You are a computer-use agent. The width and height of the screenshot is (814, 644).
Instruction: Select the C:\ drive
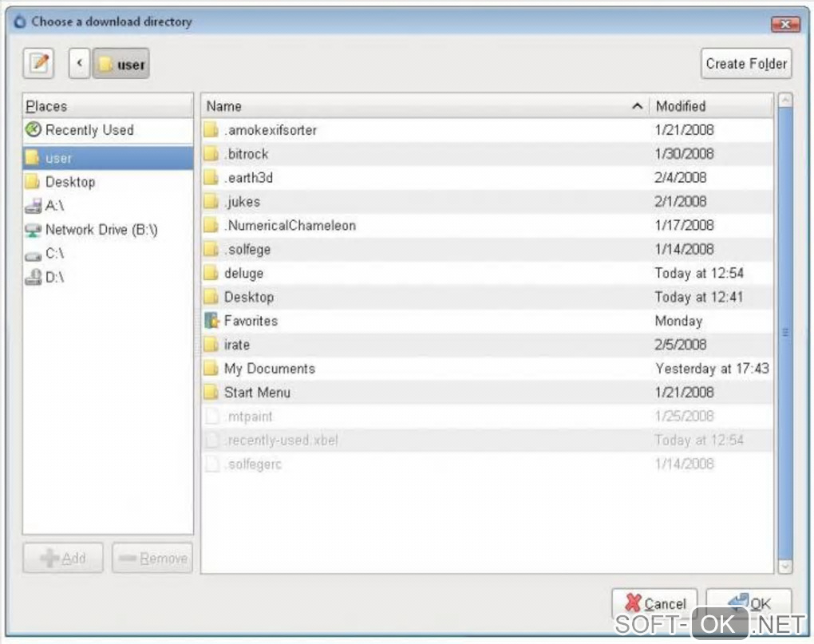tap(108, 253)
